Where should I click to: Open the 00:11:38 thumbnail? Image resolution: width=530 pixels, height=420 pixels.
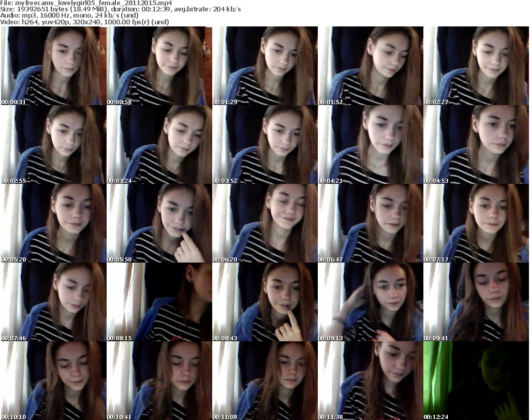371,381
